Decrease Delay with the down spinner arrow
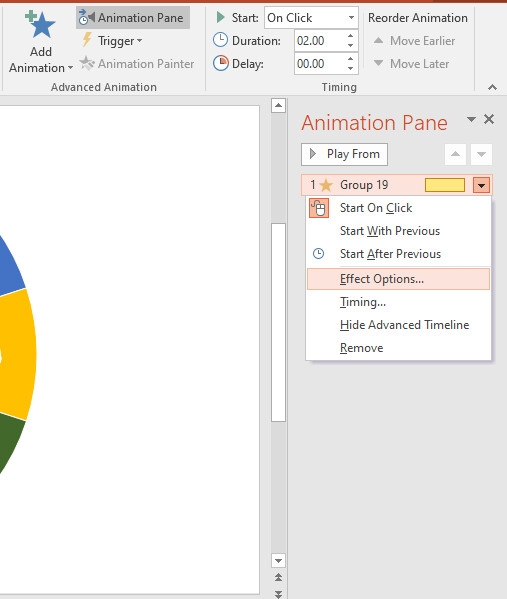The image size is (507, 599). click(x=351, y=68)
